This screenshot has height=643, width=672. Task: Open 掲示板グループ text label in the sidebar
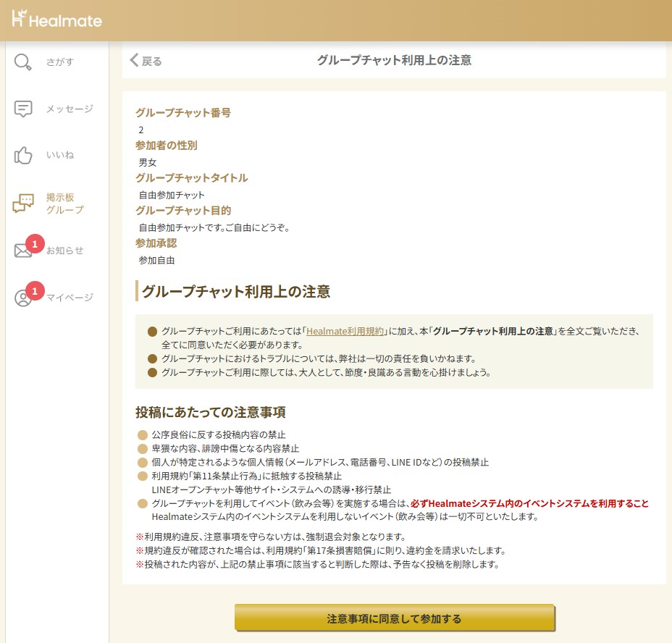pos(64,203)
